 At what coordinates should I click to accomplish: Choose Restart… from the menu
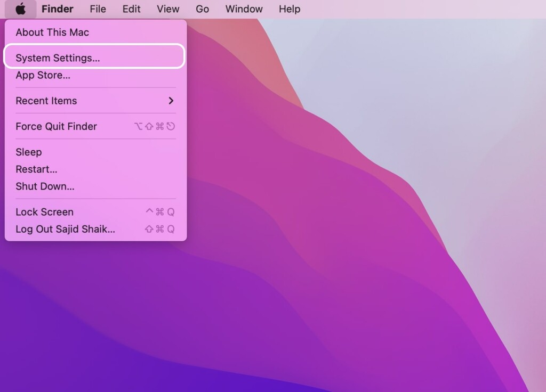click(x=96, y=169)
